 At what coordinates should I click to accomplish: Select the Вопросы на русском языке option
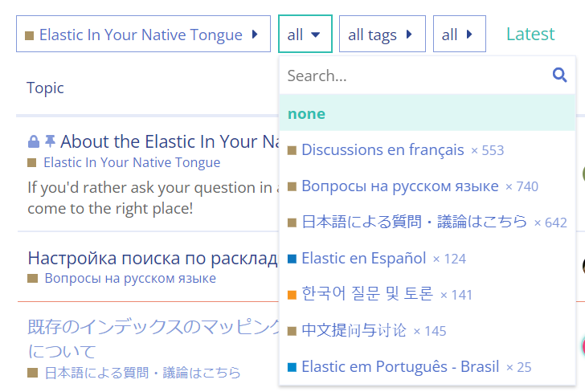tap(399, 186)
